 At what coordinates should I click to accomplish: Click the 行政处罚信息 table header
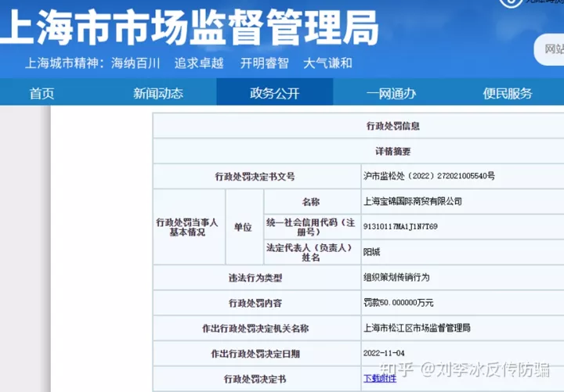click(392, 126)
